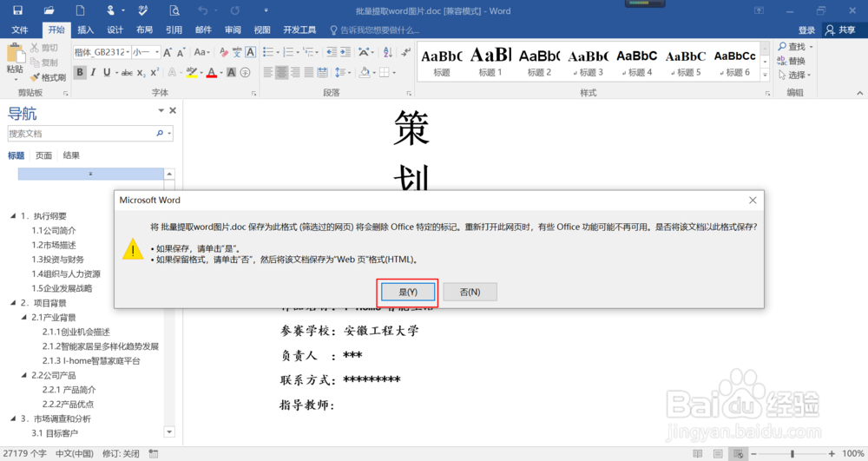Image resolution: width=868 pixels, height=461 pixels.
Task: Open the 审阅 ribbon tab
Action: point(233,30)
